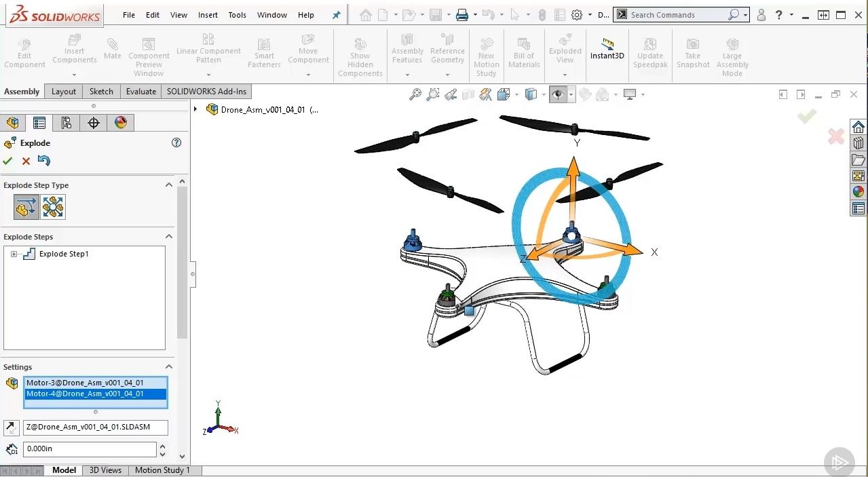
Task: Select the Regular step explode type
Action: (x=26, y=207)
